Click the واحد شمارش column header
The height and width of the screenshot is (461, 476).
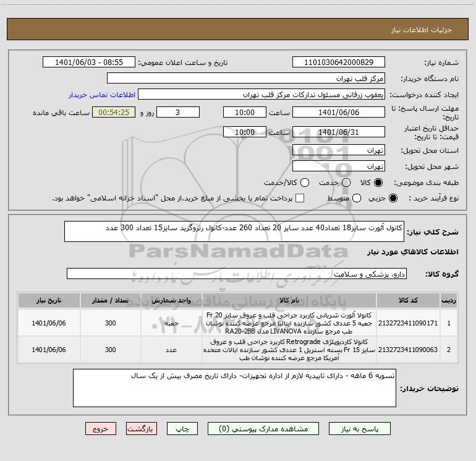pyautogui.click(x=171, y=300)
